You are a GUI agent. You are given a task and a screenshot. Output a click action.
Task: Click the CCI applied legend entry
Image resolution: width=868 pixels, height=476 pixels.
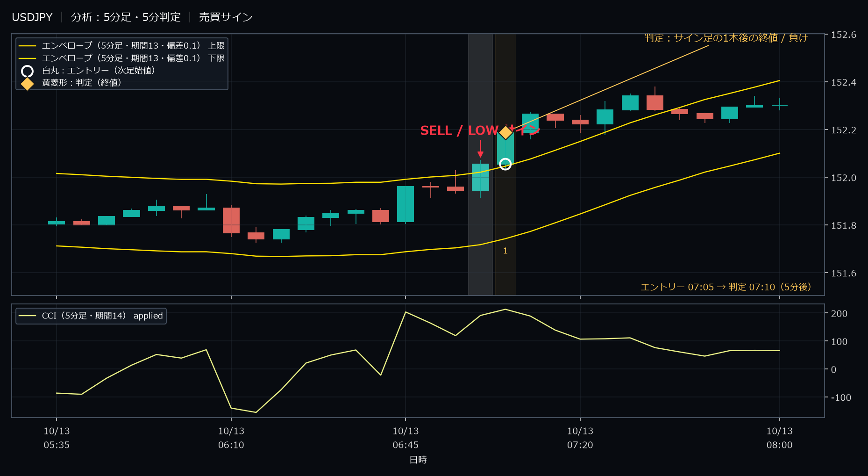tap(91, 316)
